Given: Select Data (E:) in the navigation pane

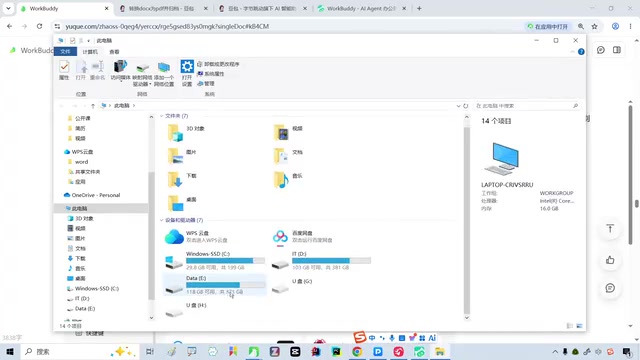Looking at the screenshot, I should 81,309.
